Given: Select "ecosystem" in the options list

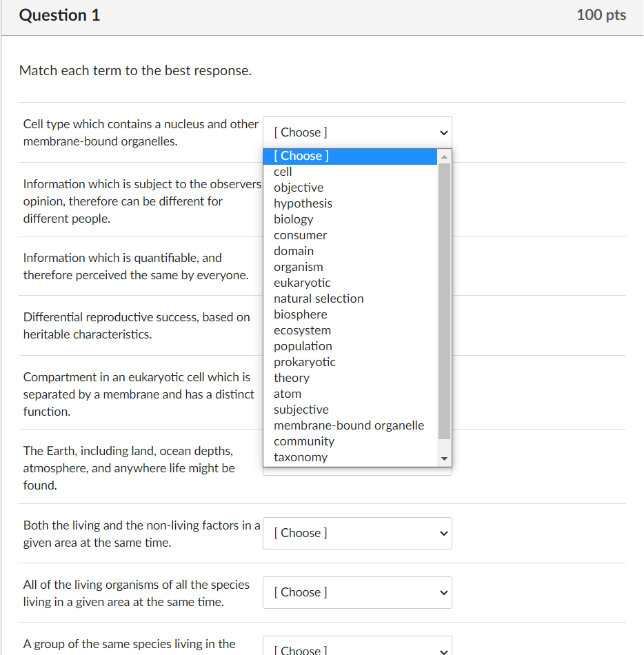Looking at the screenshot, I should (302, 330).
